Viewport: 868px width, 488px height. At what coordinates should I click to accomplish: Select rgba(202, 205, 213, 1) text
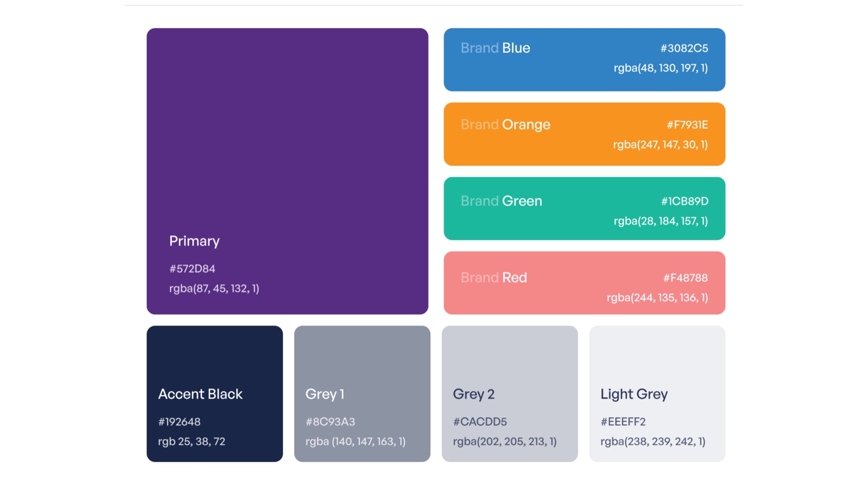tap(505, 442)
